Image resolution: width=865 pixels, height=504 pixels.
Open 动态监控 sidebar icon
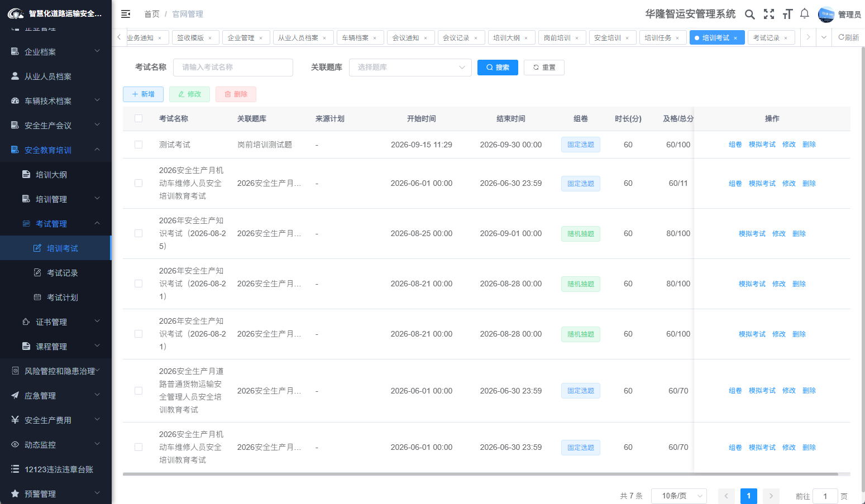coord(15,444)
